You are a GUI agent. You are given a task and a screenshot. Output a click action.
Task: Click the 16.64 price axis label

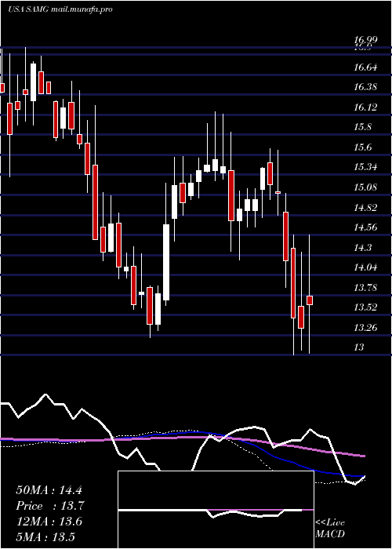click(365, 67)
